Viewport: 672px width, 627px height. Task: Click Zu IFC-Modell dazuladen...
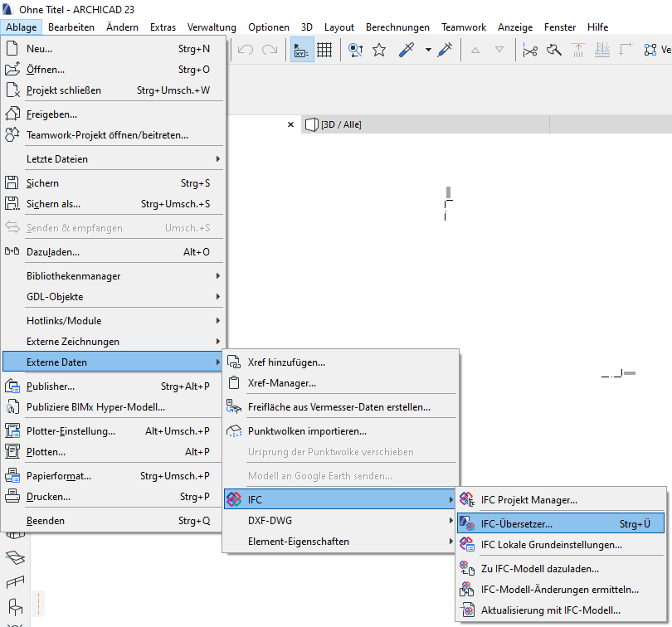pyautogui.click(x=561, y=569)
